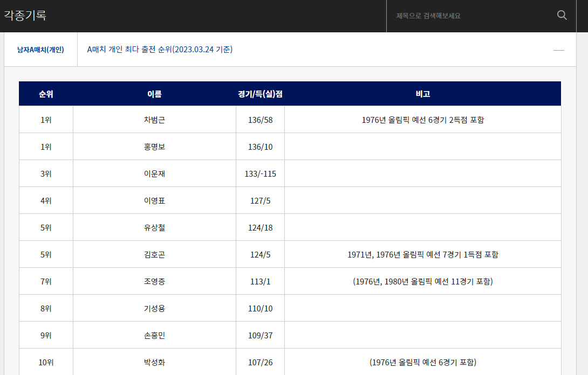Click the 제목으로 검색해보세요 search field

coord(464,15)
